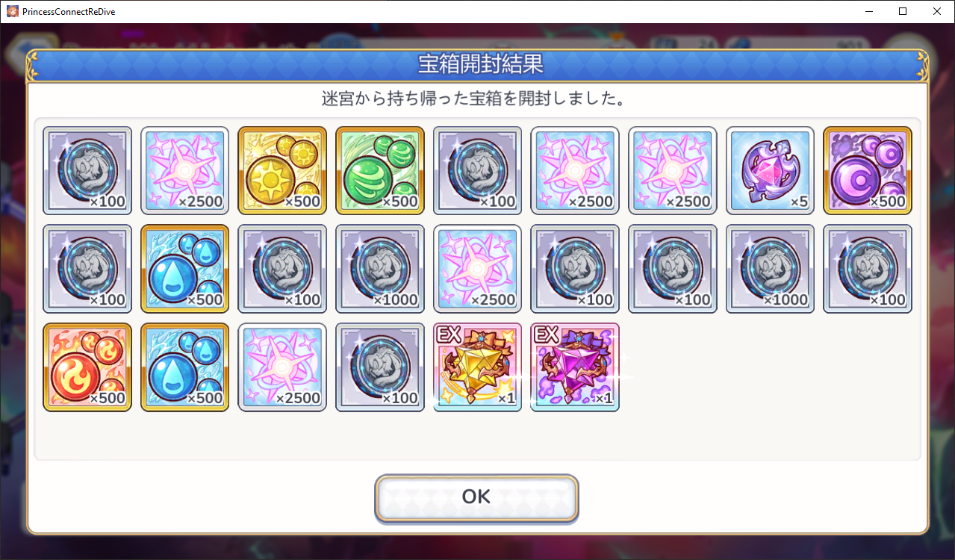This screenshot has height=560, width=955.
Task: Select the green wind orb ×500 item
Action: point(380,171)
